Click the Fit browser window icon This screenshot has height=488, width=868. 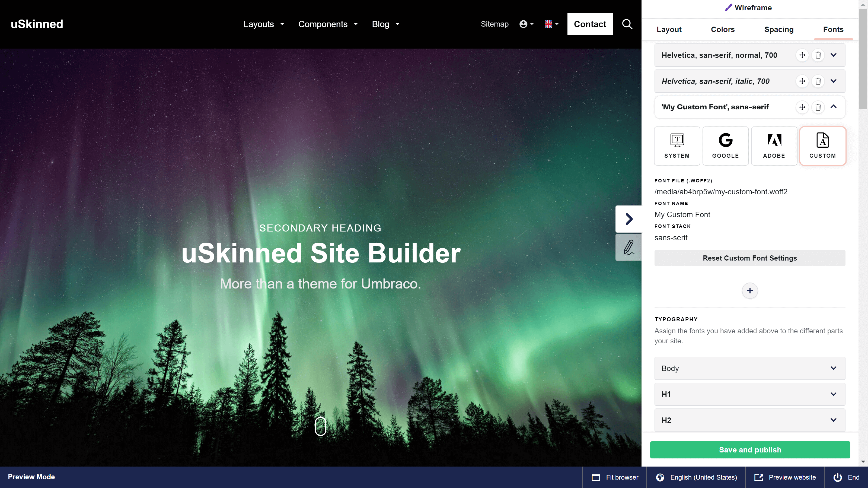pos(596,477)
